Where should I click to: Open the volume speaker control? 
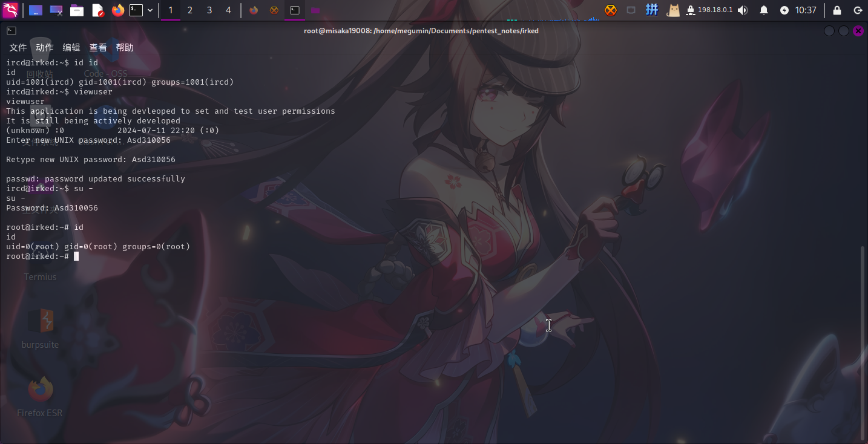pyautogui.click(x=743, y=10)
